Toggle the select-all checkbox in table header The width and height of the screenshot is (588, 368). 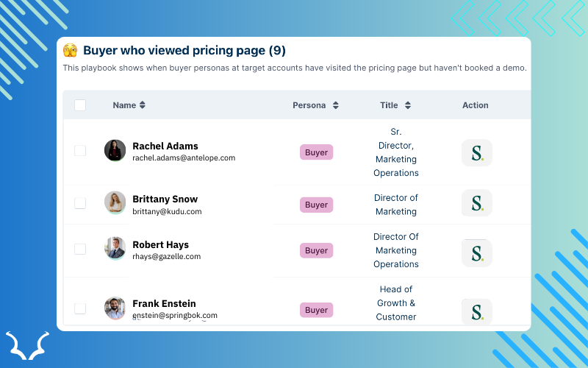pos(80,105)
